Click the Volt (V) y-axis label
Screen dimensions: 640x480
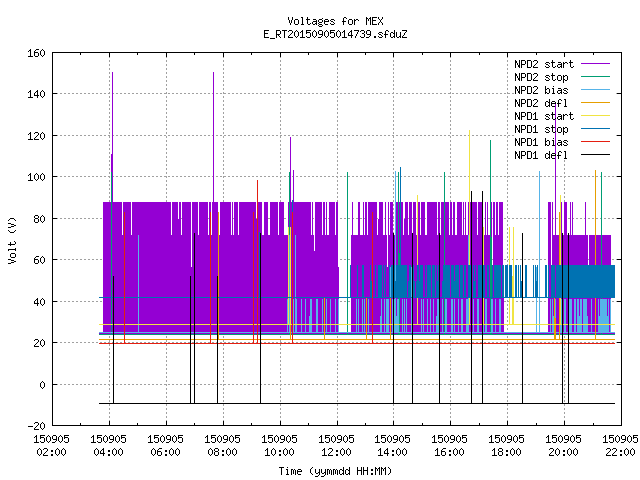[x=12, y=240]
